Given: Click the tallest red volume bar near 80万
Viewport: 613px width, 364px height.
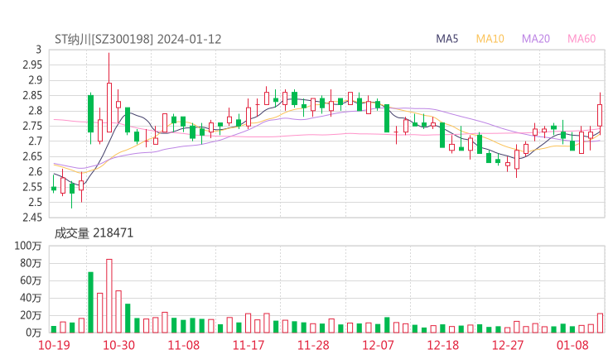Looking at the screenshot, I should 109,296.
